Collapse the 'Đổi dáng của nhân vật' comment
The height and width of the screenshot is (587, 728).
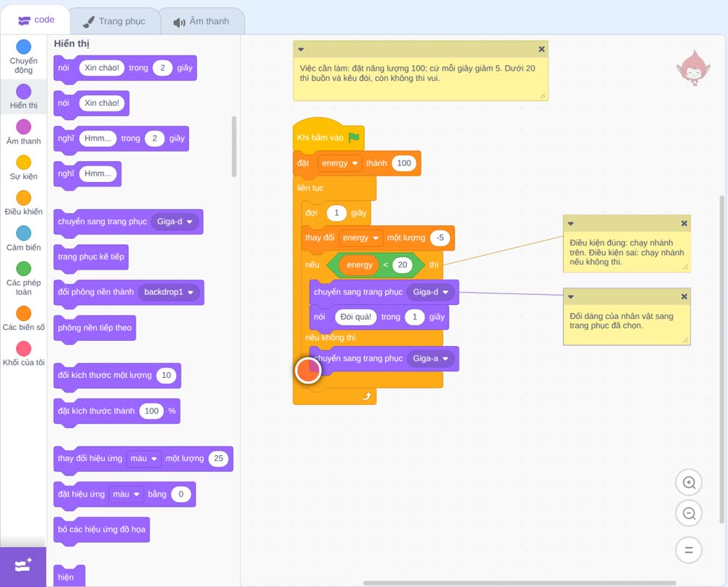(x=571, y=296)
